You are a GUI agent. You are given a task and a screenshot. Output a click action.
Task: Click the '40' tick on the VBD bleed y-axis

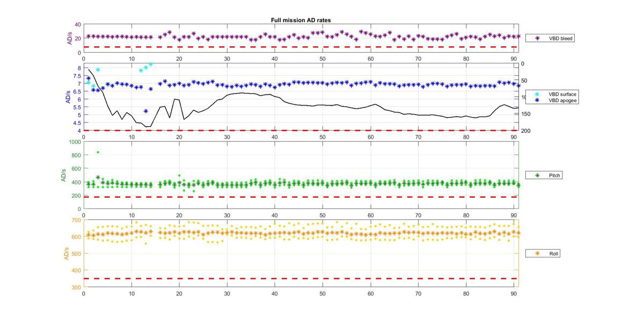pos(78,24)
